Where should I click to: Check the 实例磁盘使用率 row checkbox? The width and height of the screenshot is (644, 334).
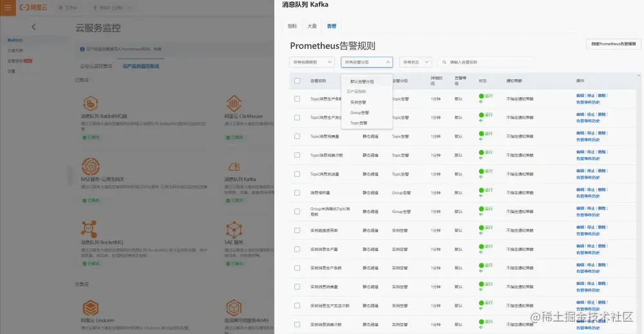tap(297, 230)
